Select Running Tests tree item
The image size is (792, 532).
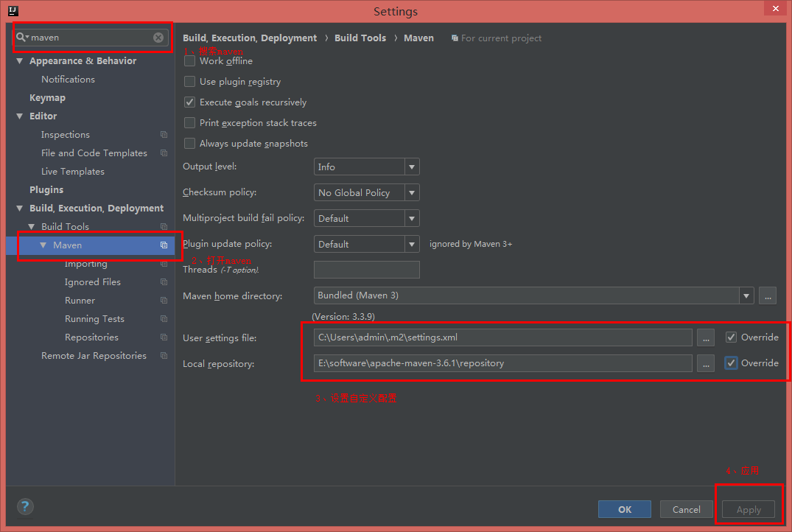coord(94,319)
